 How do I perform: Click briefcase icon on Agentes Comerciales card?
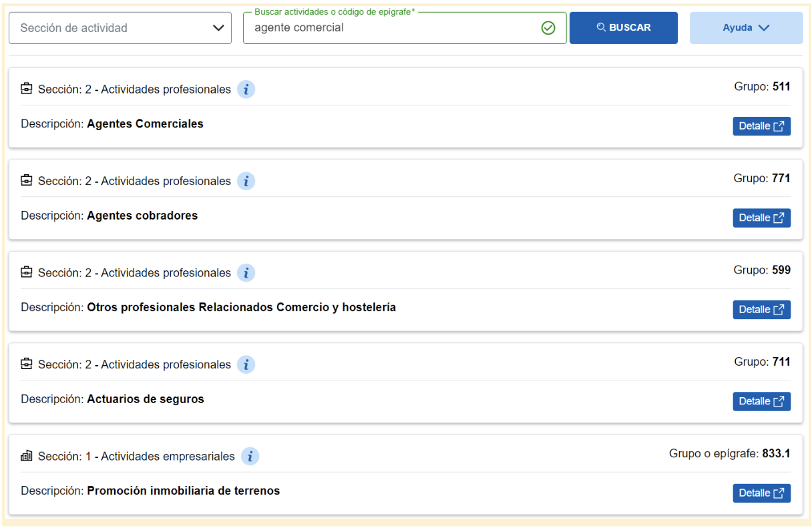tap(27, 89)
